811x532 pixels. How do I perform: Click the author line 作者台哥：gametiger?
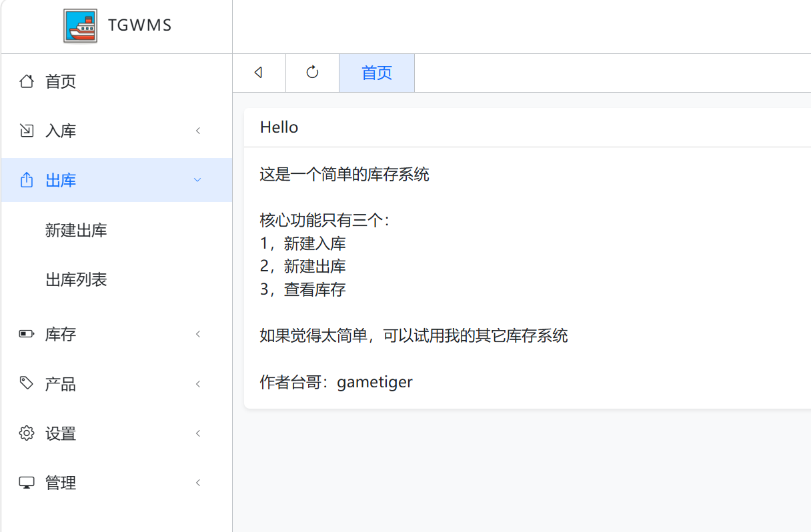(337, 382)
